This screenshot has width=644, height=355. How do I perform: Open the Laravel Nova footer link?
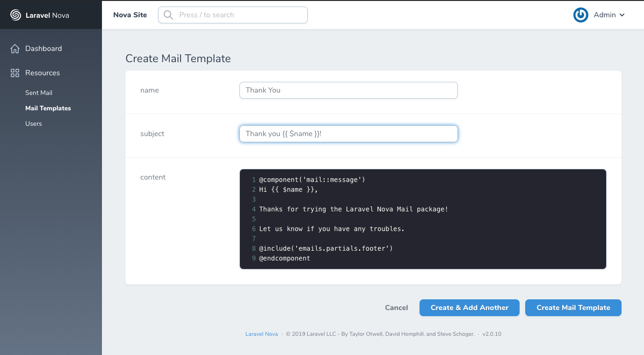(261, 334)
